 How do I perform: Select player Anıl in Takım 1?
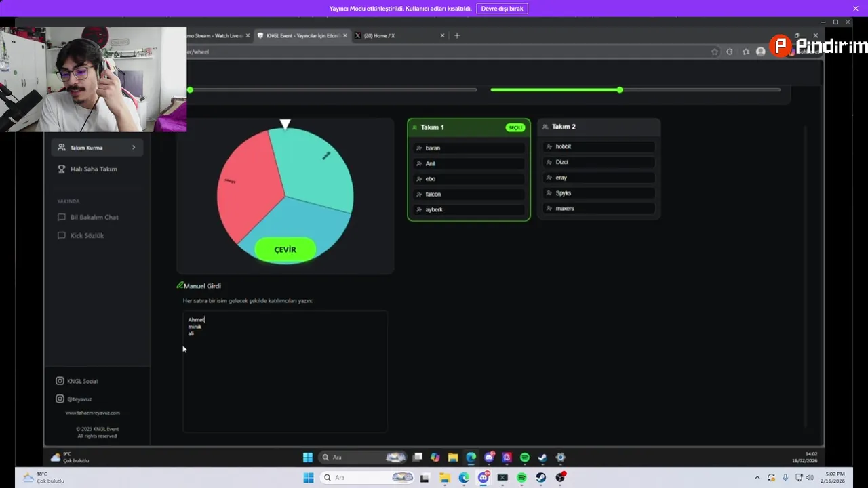pos(469,163)
